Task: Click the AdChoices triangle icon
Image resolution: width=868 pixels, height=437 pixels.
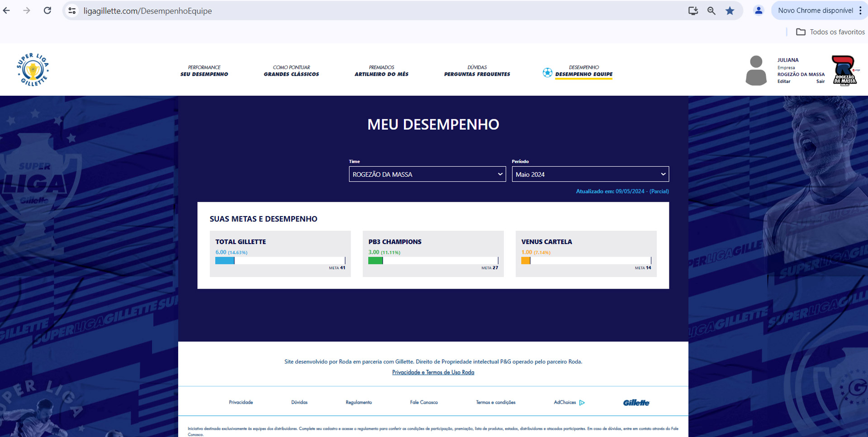Action: 582,403
